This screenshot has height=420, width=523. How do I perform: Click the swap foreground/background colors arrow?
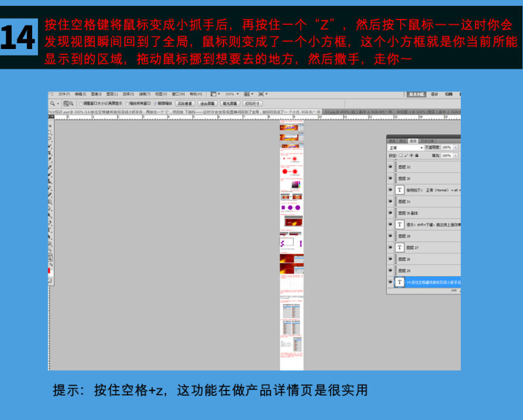pos(52,264)
